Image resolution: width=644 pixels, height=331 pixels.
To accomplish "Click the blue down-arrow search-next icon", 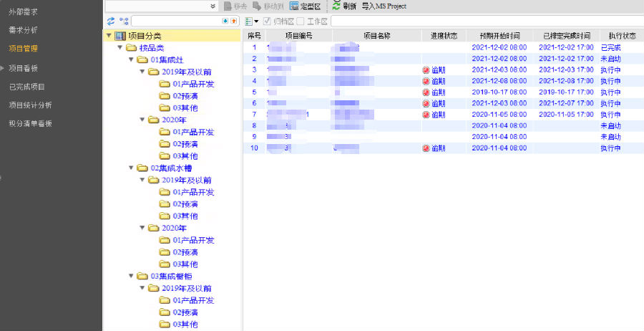I will (x=225, y=21).
